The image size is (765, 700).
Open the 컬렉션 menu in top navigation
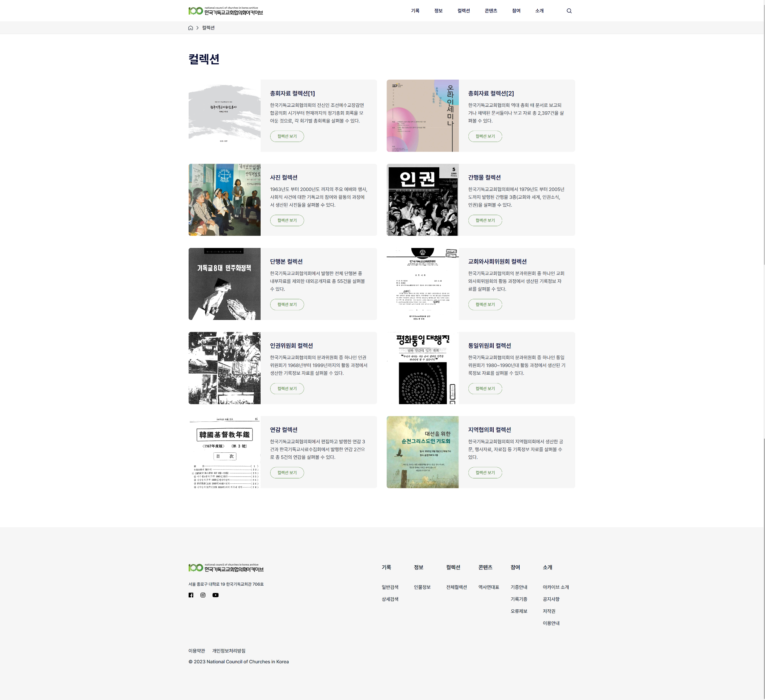click(x=463, y=11)
